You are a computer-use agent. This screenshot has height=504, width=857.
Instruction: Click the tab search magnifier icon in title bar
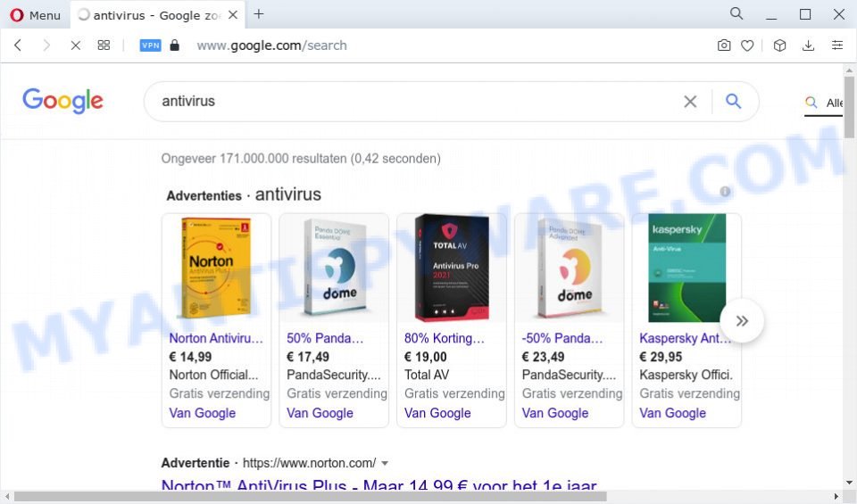tap(736, 14)
